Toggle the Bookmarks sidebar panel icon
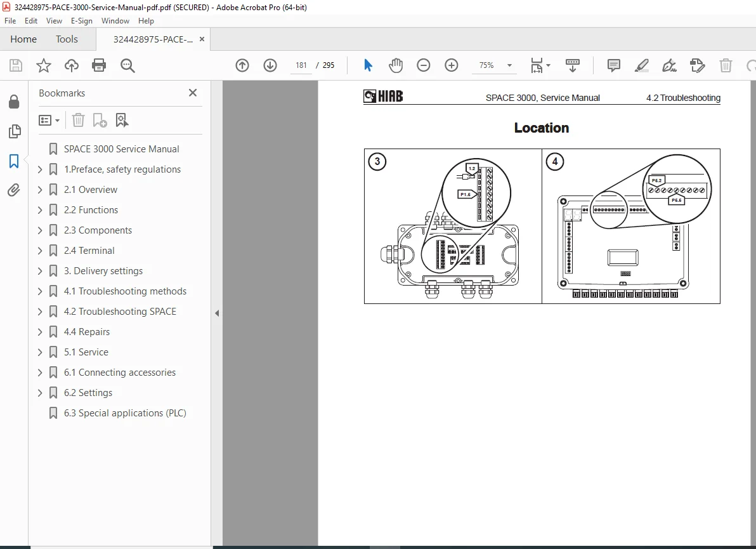This screenshot has height=549, width=756. click(x=14, y=161)
